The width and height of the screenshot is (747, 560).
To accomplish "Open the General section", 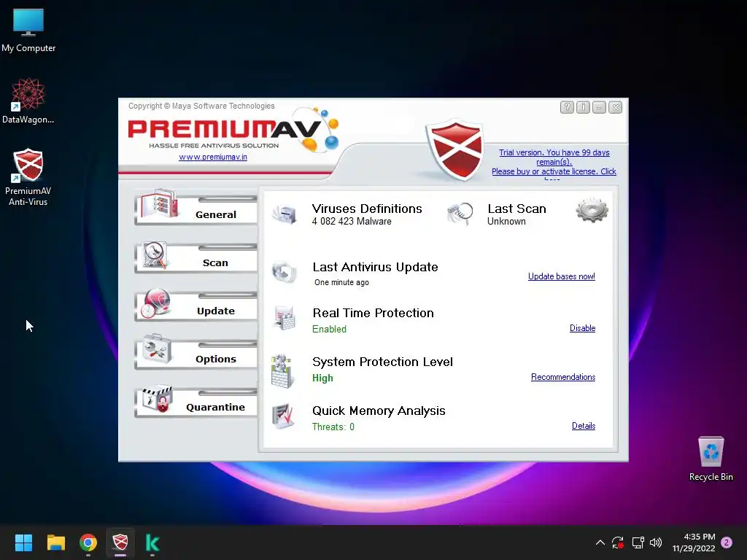I will [196, 209].
